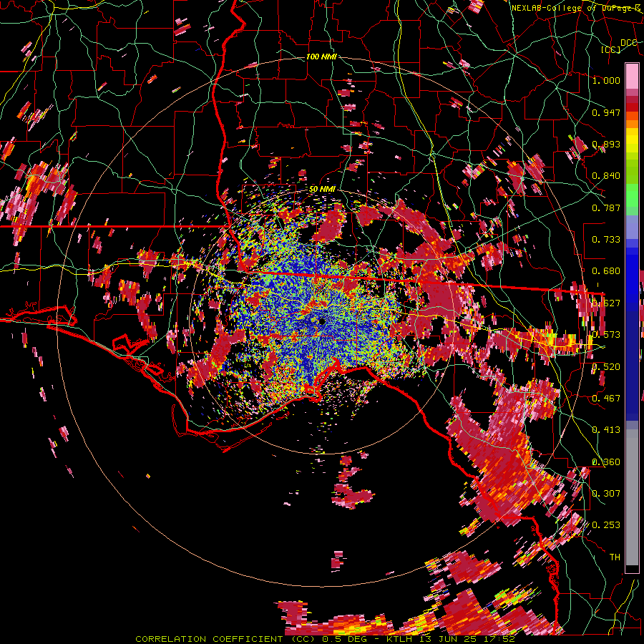Viewport: 644px width, 644px height.
Task: Select the 0.413 scale label
Action: [x=606, y=430]
